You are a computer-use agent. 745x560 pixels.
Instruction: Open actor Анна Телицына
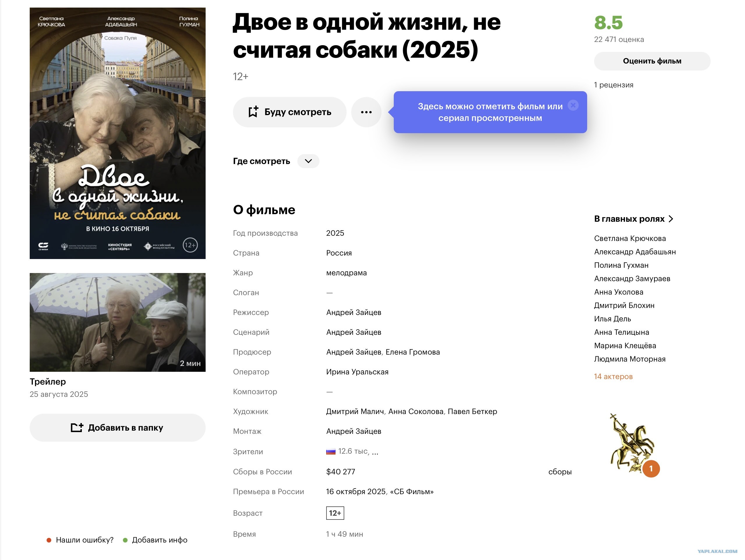tap(622, 332)
